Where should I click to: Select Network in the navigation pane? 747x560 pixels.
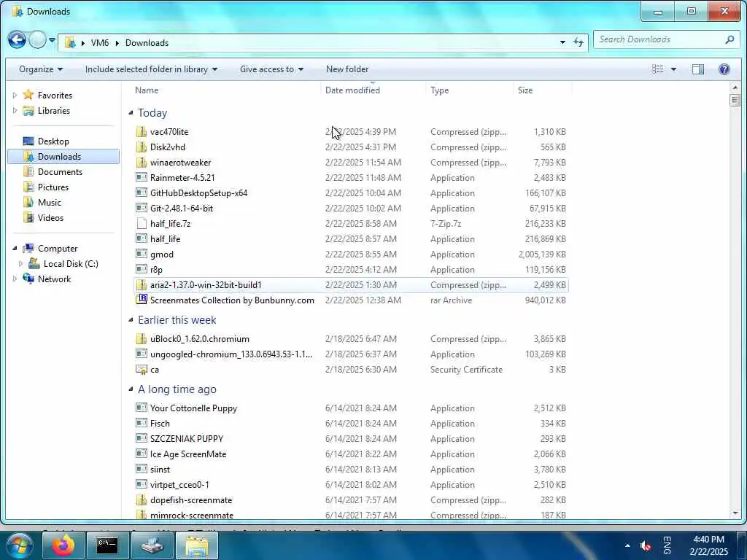click(x=54, y=279)
